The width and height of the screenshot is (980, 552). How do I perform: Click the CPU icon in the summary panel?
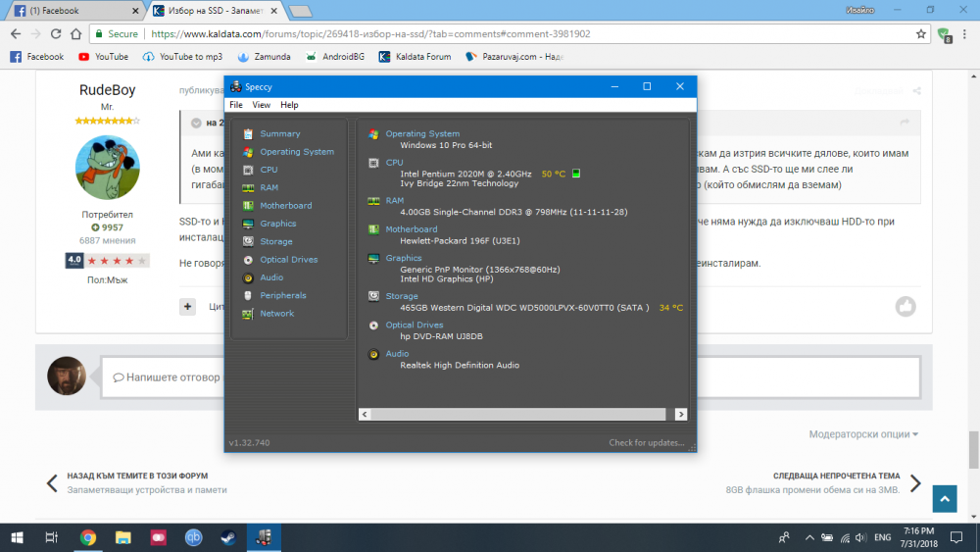[x=373, y=163]
